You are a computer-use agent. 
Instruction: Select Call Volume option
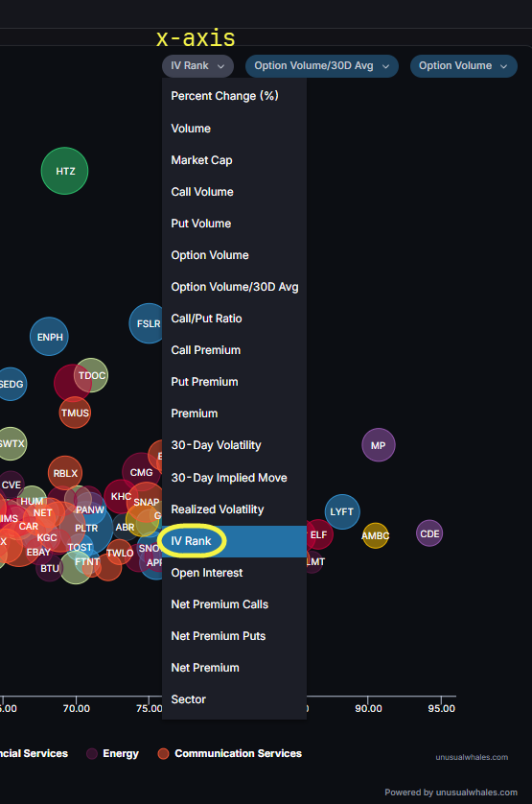tap(234, 192)
